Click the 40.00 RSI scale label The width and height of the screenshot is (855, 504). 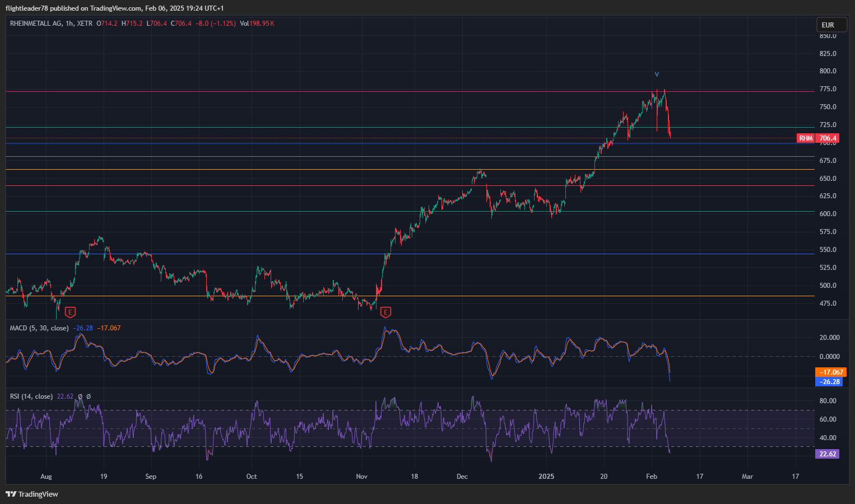coord(828,438)
